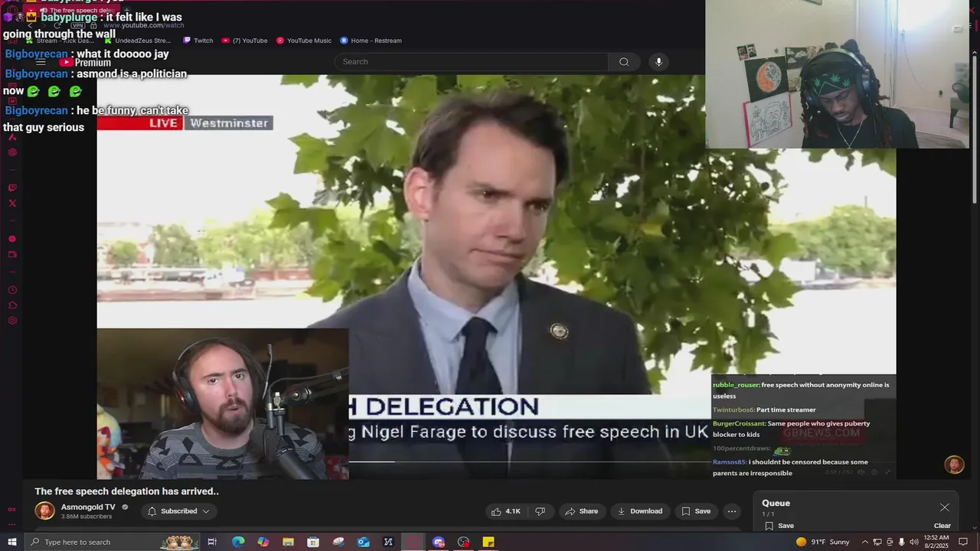Clear the video queue
Viewport: 980px width, 551px height.
point(942,526)
